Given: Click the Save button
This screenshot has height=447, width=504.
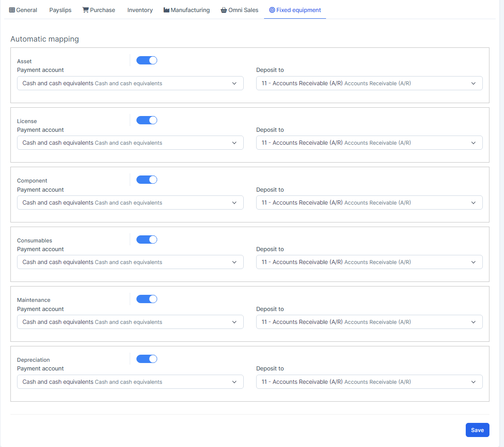Looking at the screenshot, I should 477,430.
